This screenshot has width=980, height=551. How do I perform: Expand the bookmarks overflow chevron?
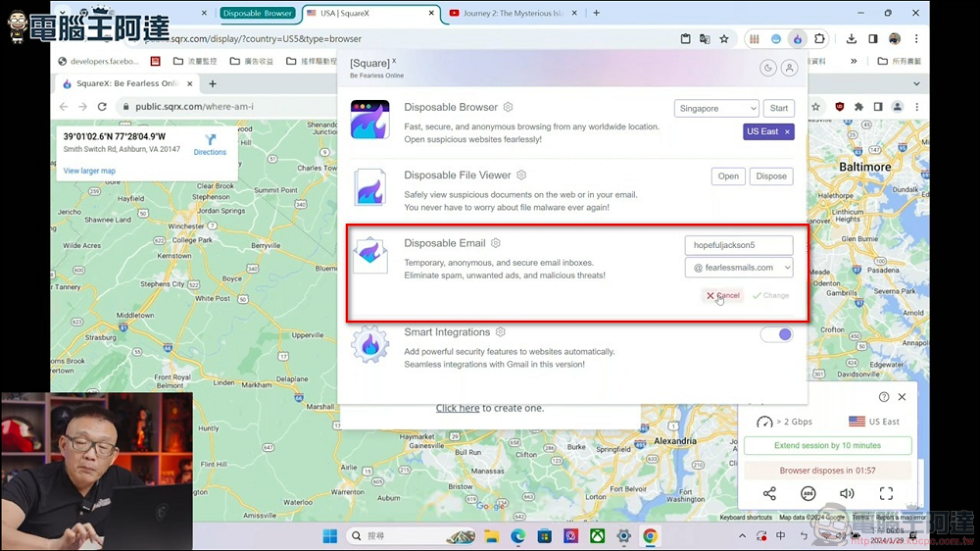pyautogui.click(x=854, y=62)
